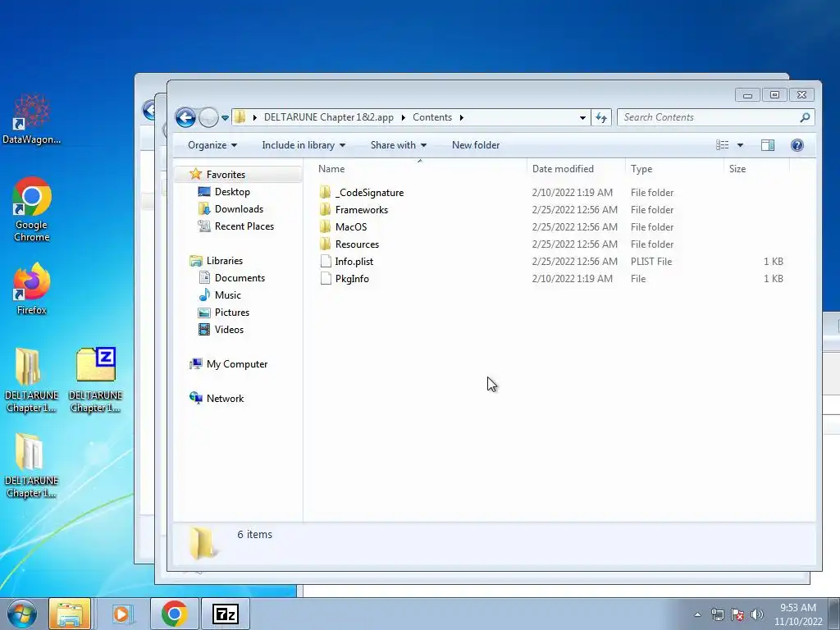Sort files by Name column
Screen dimensions: 840x630
pos(420,169)
